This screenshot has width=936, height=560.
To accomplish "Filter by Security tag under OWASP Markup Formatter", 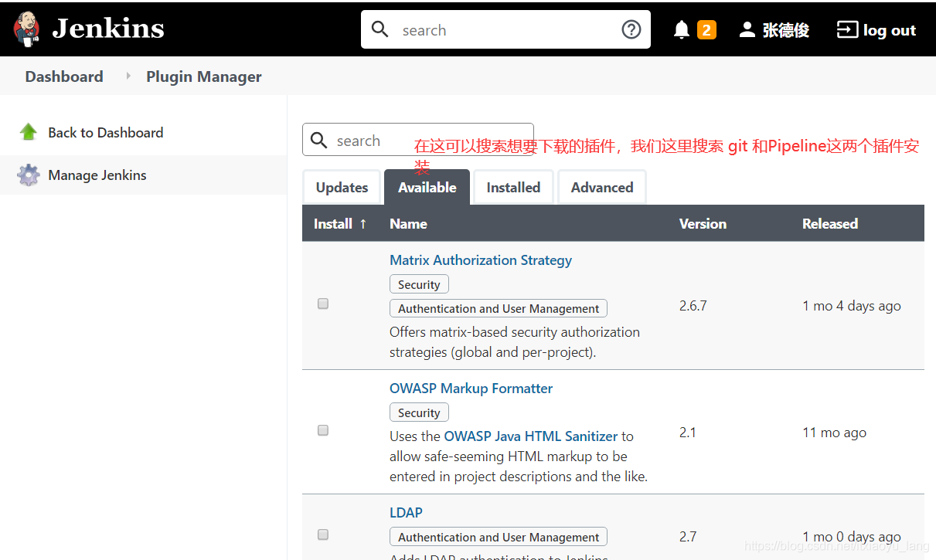I will [x=419, y=412].
